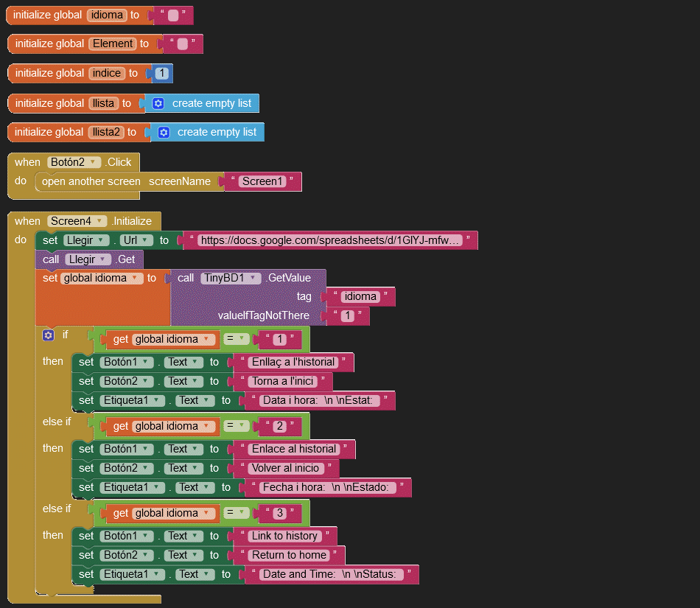700x608 pixels.
Task: Open the mutator gear on the if block
Action: (x=49, y=335)
